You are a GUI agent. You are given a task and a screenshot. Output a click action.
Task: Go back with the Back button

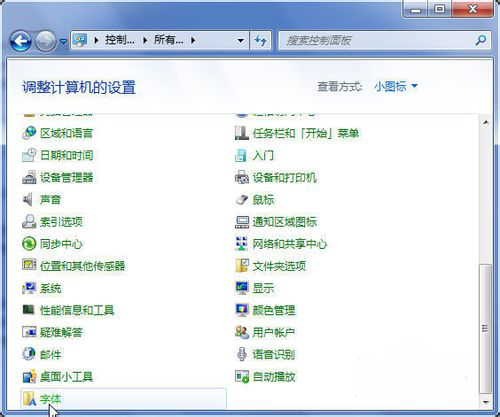point(21,41)
